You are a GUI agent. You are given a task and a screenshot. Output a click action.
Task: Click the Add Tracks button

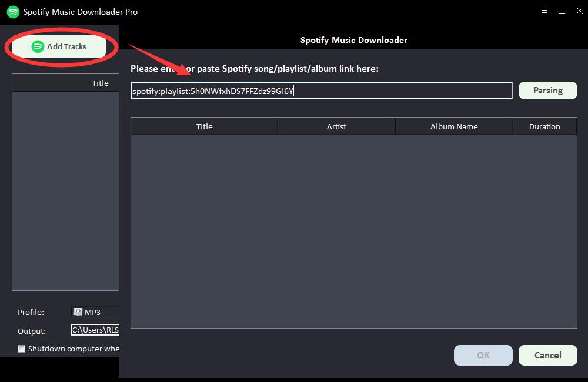coord(59,46)
